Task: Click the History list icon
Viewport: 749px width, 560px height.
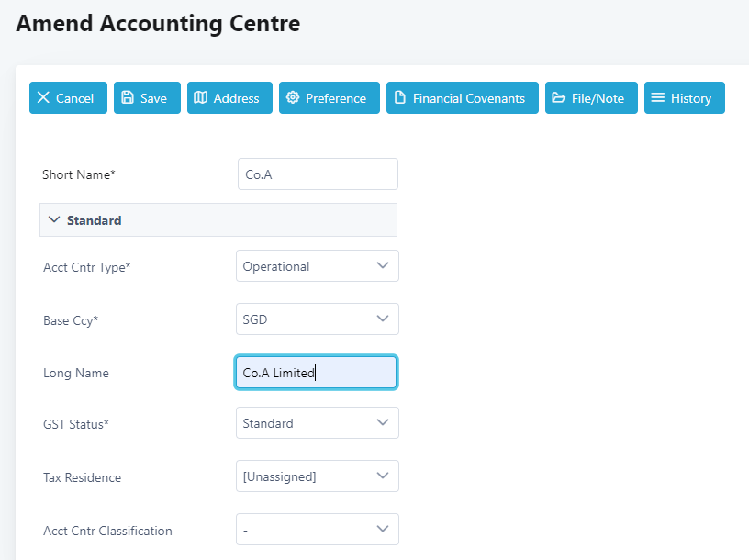Action: [x=658, y=98]
